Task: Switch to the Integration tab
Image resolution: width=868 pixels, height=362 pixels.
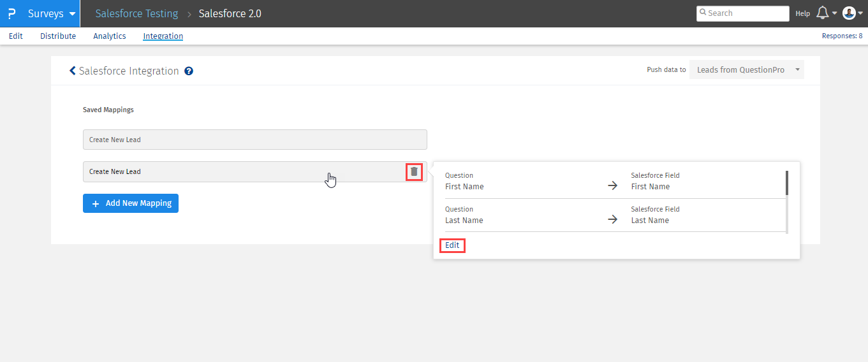Action: pyautogui.click(x=163, y=36)
